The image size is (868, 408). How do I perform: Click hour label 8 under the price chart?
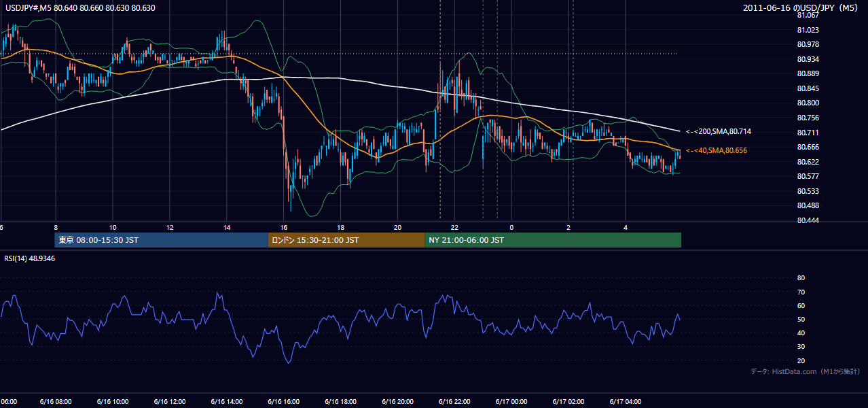pos(56,227)
